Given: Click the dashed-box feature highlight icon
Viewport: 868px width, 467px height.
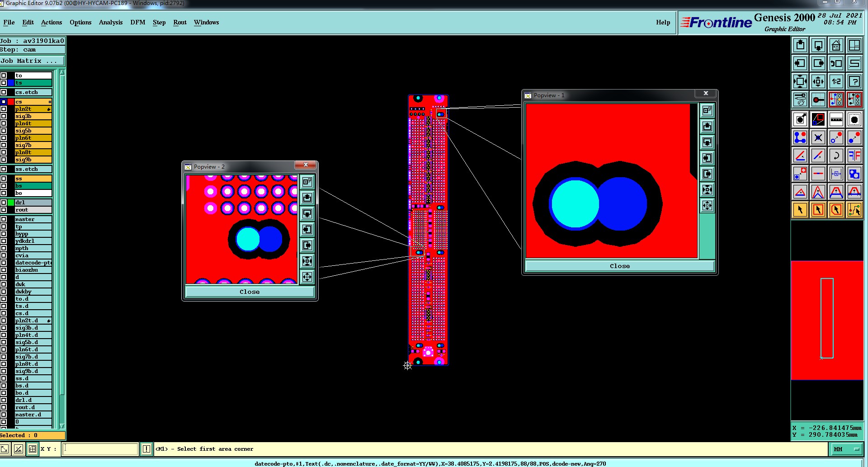Looking at the screenshot, I should pos(854,119).
